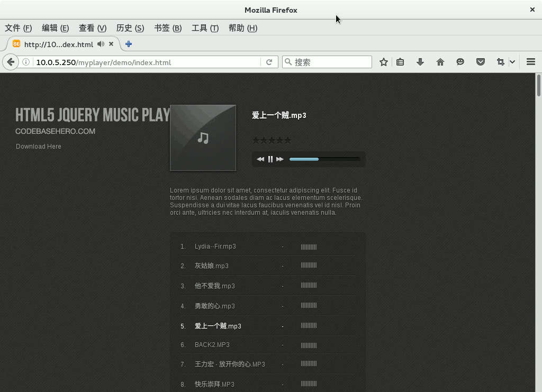Image resolution: width=542 pixels, height=392 pixels.
Task: Open the 文件 (F) menu
Action: 19,28
